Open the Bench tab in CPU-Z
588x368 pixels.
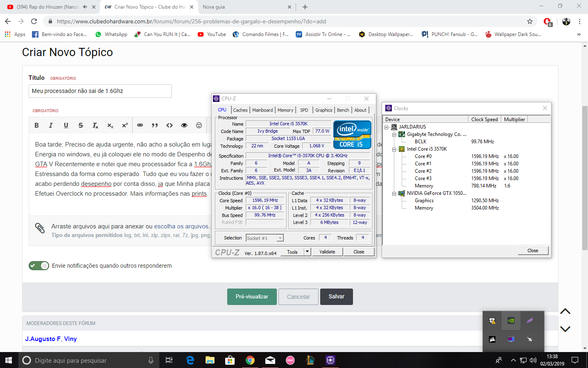tap(343, 110)
